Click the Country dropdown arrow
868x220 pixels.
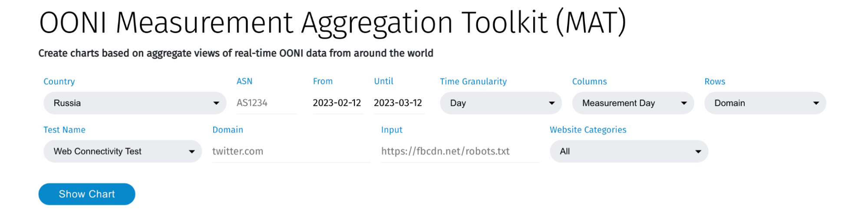coord(216,103)
